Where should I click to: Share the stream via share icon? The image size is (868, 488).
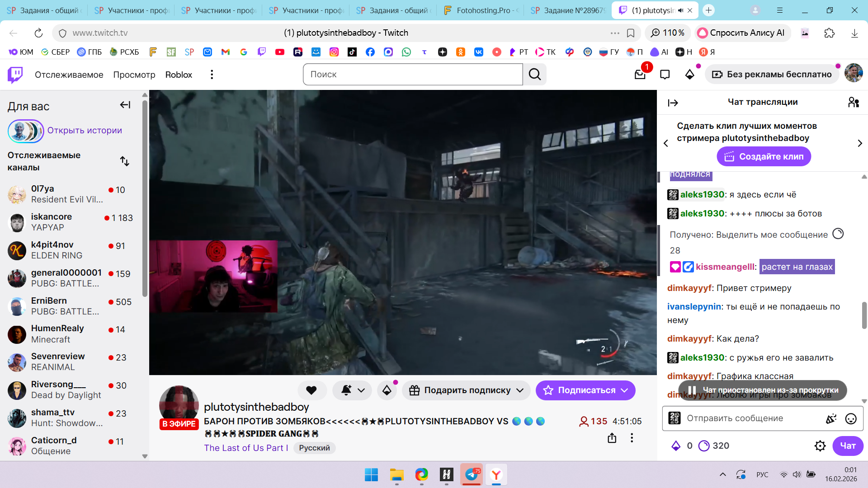(x=612, y=438)
